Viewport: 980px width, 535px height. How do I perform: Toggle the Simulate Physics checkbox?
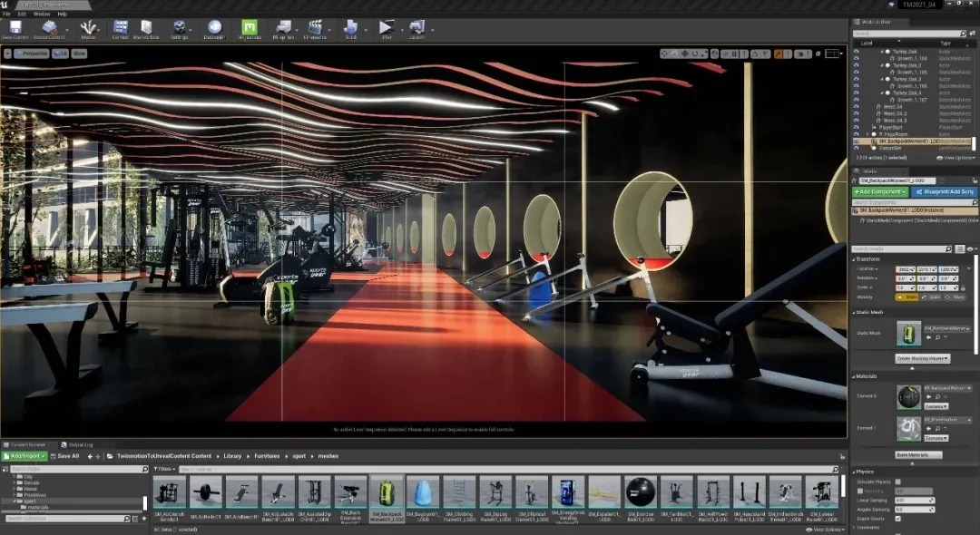pyautogui.click(x=898, y=481)
